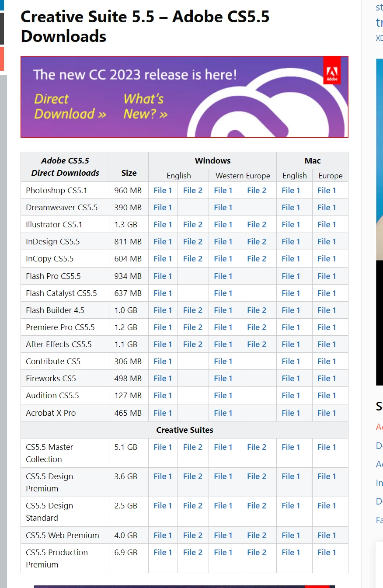Click the Size column header
The image size is (383, 588).
tap(129, 167)
